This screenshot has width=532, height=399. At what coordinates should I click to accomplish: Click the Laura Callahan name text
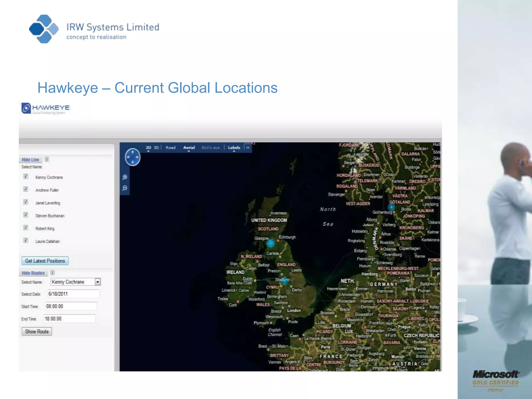pyautogui.click(x=48, y=241)
